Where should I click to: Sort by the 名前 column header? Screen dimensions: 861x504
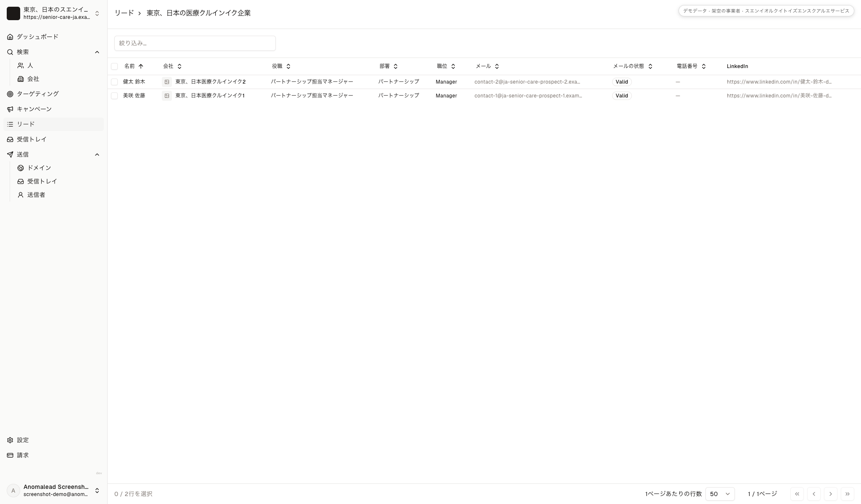(134, 66)
